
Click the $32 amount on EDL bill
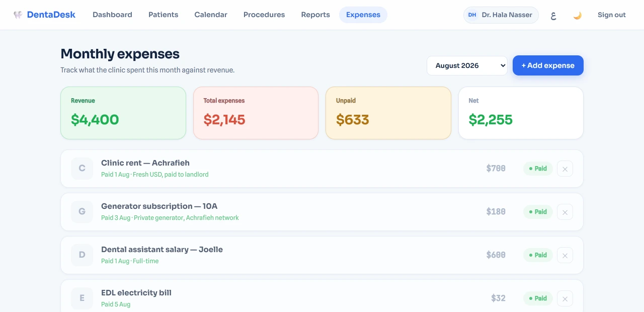pyautogui.click(x=499, y=298)
